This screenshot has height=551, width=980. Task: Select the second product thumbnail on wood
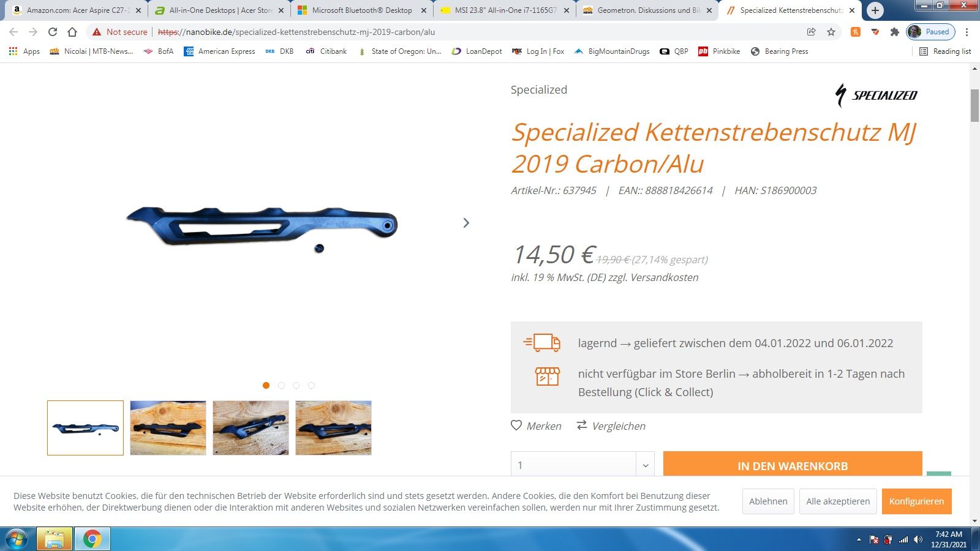pyautogui.click(x=168, y=428)
